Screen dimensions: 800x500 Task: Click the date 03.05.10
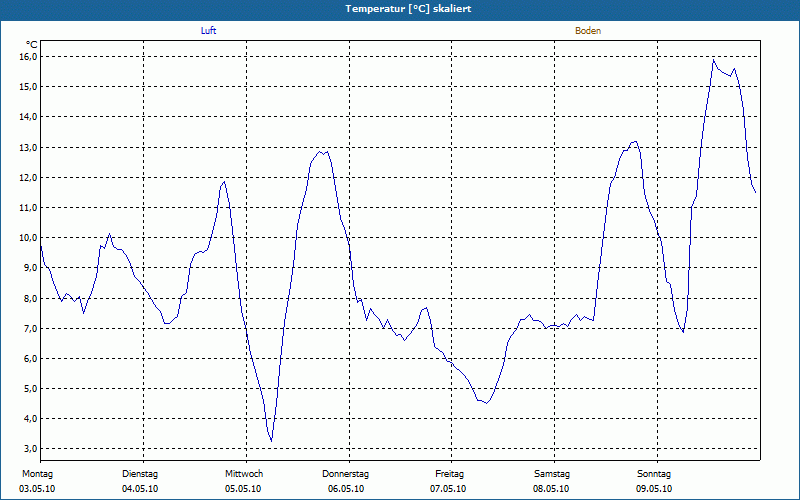(37, 489)
